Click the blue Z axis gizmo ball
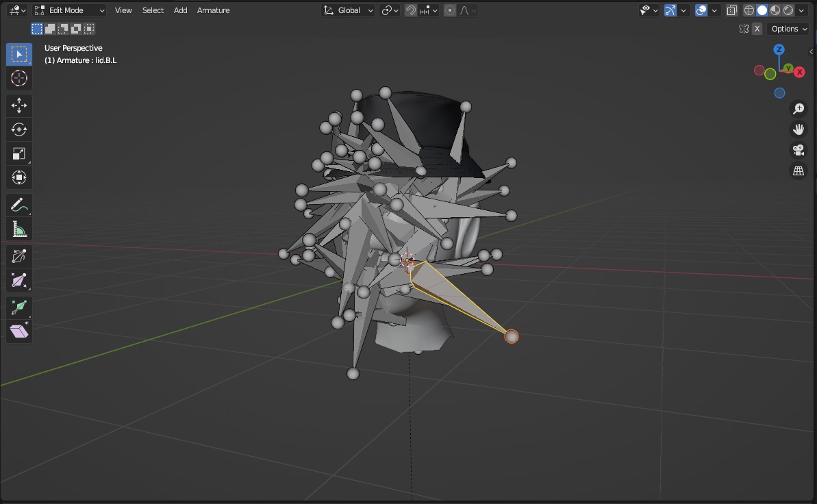 click(x=779, y=49)
